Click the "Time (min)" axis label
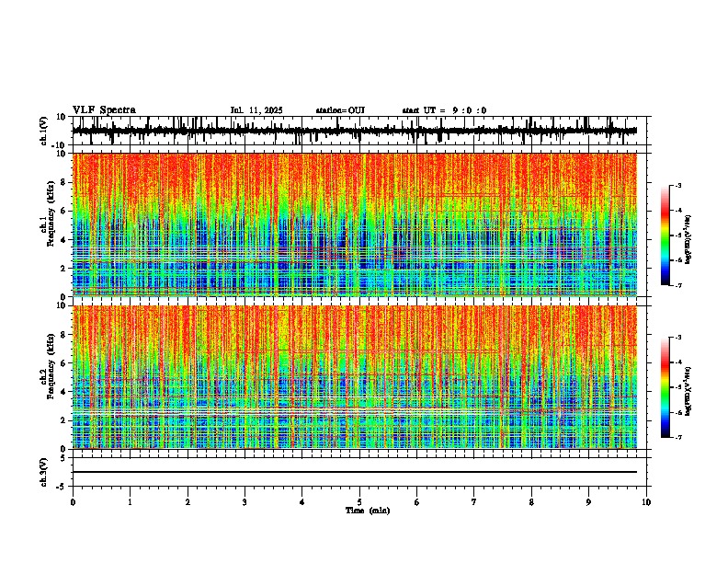Screen dimensions: 728x563 368,511
